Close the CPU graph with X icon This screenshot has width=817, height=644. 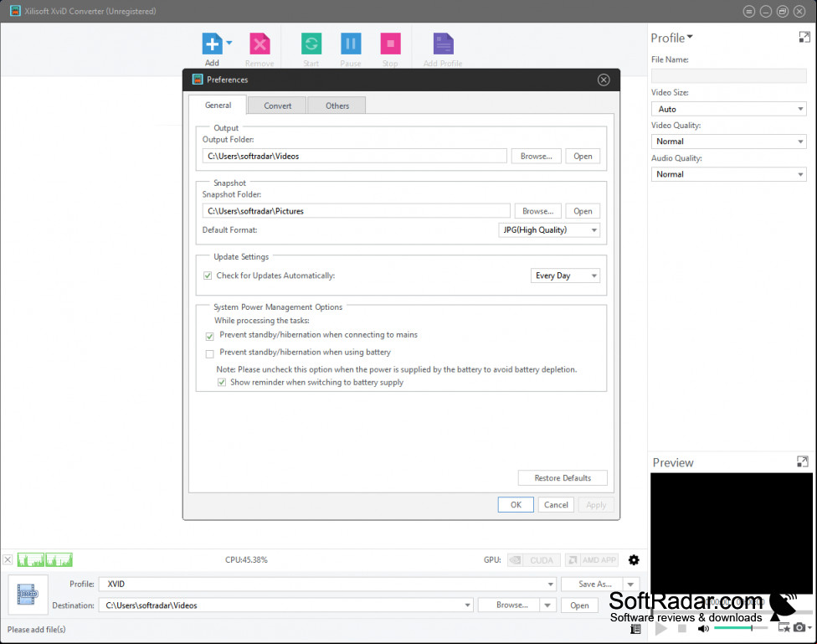[x=8, y=559]
